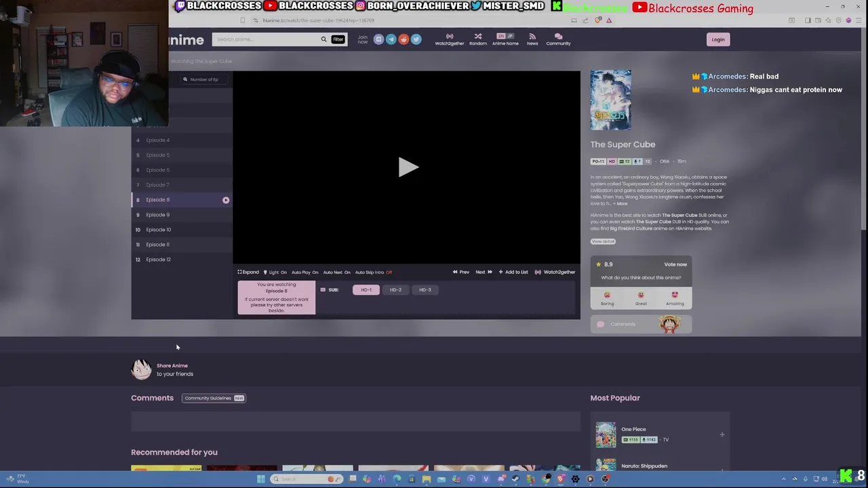Screen dimensions: 868x488
Task: Click the Expand player icon
Action: click(x=248, y=272)
